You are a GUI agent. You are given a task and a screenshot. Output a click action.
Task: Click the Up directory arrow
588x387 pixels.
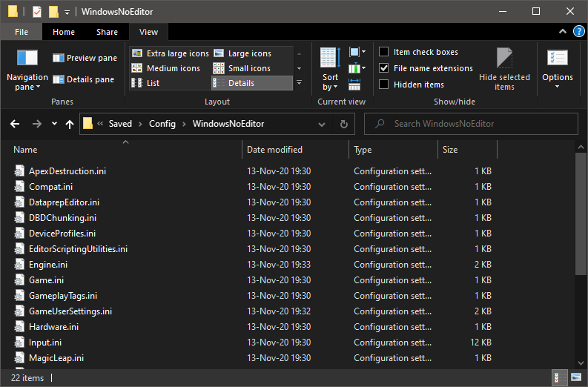click(69, 124)
